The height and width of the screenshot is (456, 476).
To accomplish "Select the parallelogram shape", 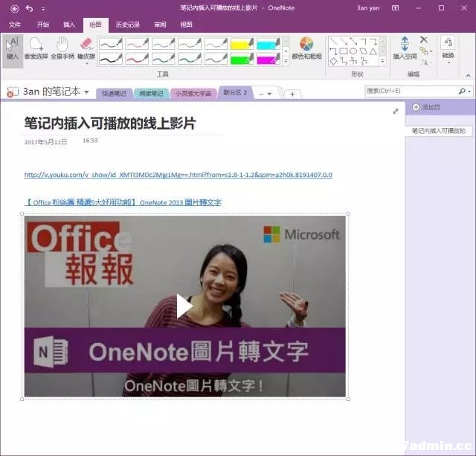I will pos(363,51).
